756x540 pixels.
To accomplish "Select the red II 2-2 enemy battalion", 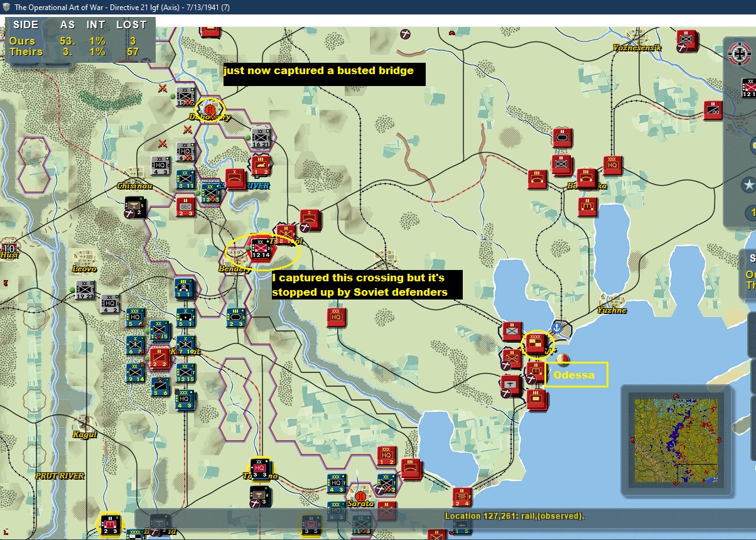I will click(159, 359).
